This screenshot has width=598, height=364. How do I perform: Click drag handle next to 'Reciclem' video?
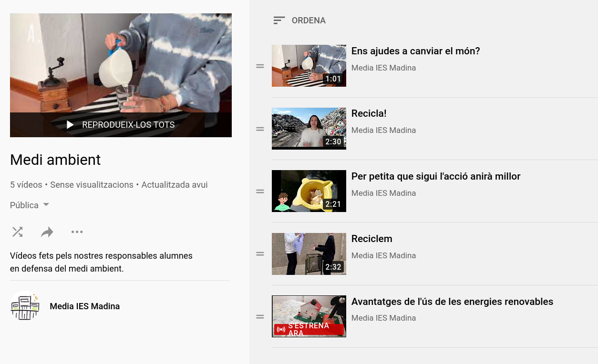coord(260,254)
